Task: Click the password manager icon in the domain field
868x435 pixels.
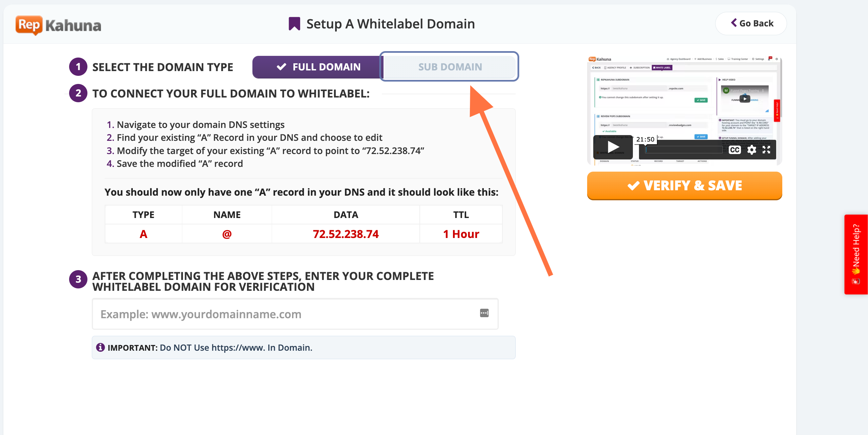Action: [484, 313]
